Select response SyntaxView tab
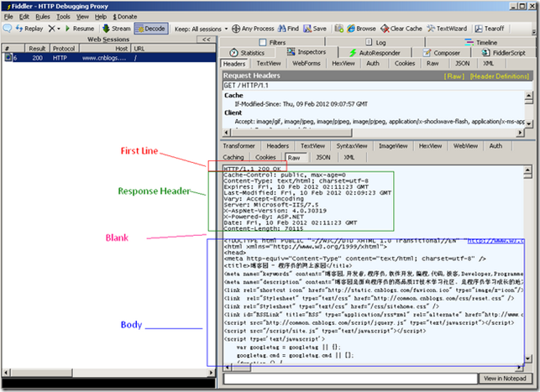 352,146
